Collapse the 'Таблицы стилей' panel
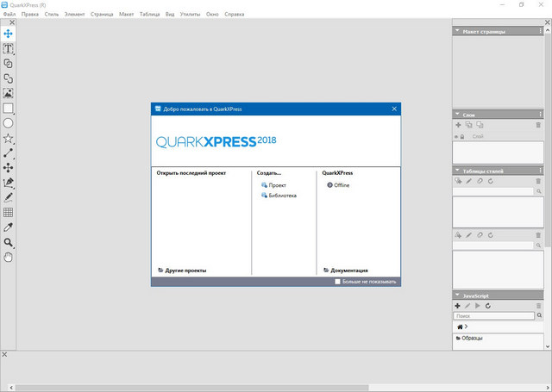552x392 pixels. pyautogui.click(x=457, y=171)
